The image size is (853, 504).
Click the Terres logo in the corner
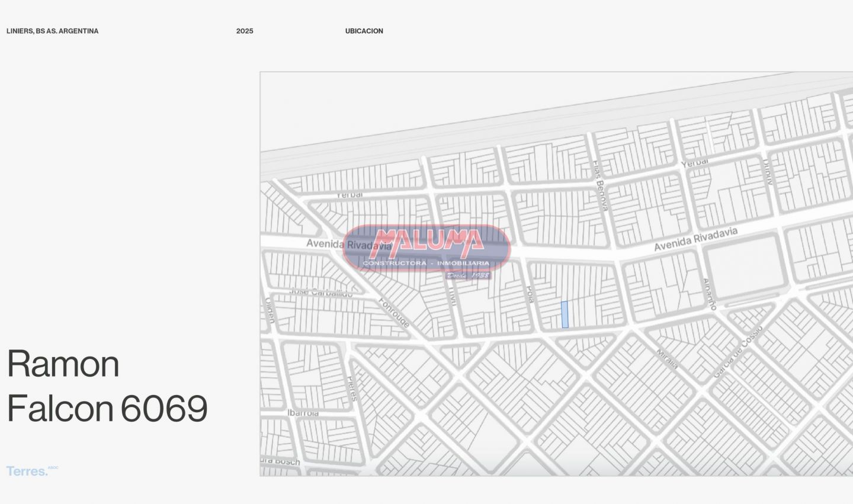click(28, 471)
